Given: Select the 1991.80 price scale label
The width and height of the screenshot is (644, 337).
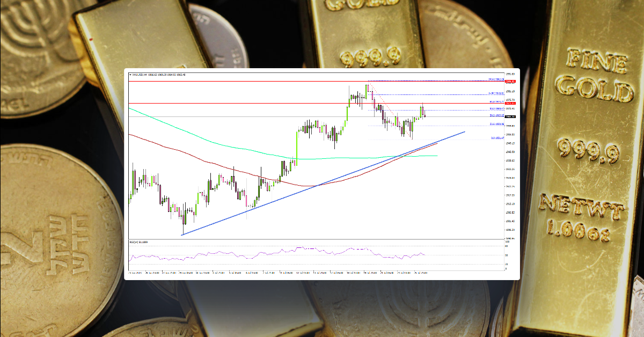Looking at the screenshot, I should (x=510, y=74).
